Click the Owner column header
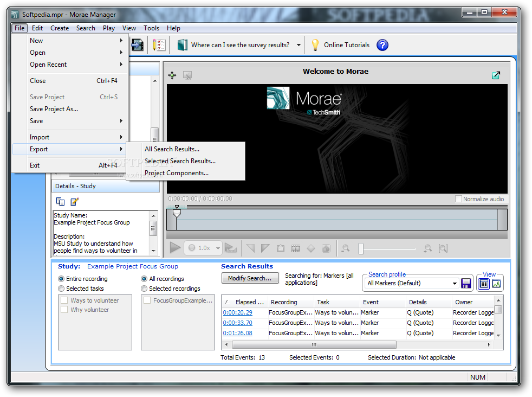Image resolution: width=532 pixels, height=397 pixels. [473, 302]
